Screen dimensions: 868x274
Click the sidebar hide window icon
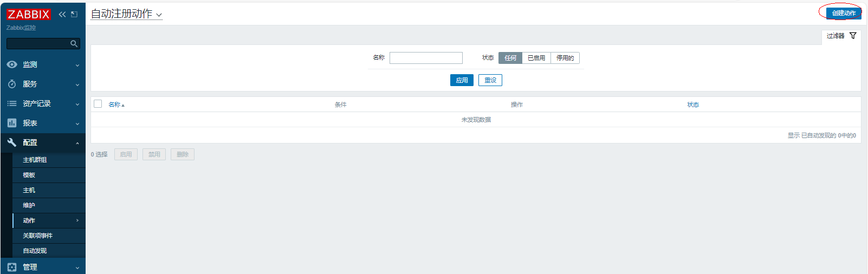pyautogui.click(x=74, y=15)
